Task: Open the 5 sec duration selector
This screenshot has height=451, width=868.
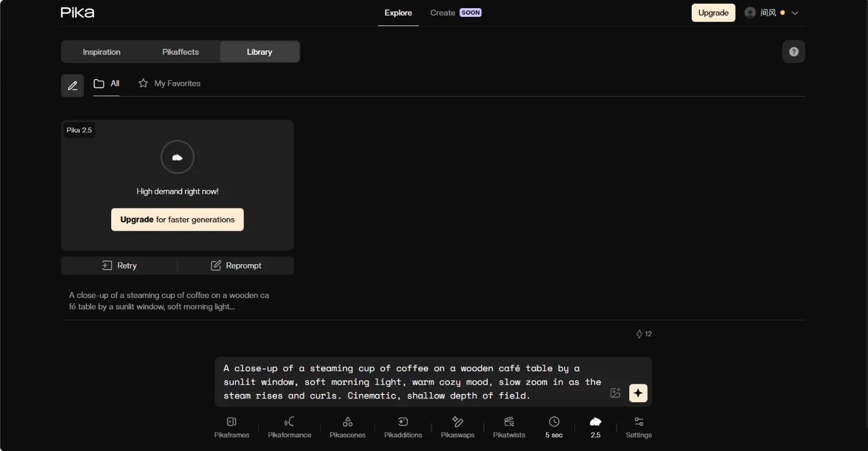Action: [554, 427]
